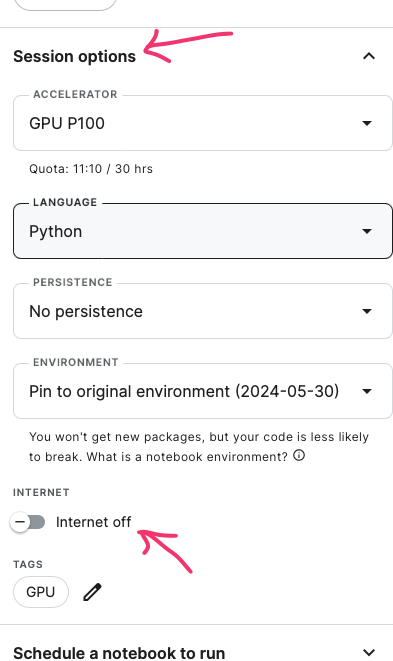The width and height of the screenshot is (393, 661).
Task: Open 'What is a notebook environment?' link
Action: (187, 457)
